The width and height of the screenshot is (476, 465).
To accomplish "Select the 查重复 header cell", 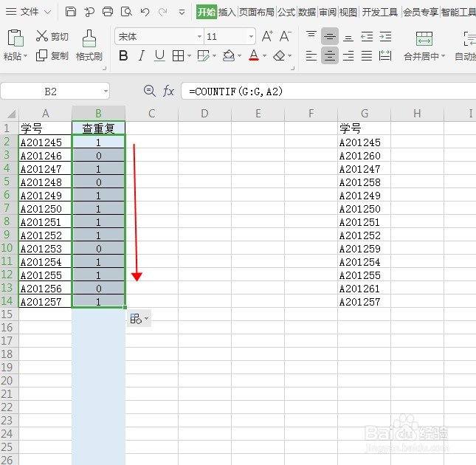I will click(x=98, y=128).
